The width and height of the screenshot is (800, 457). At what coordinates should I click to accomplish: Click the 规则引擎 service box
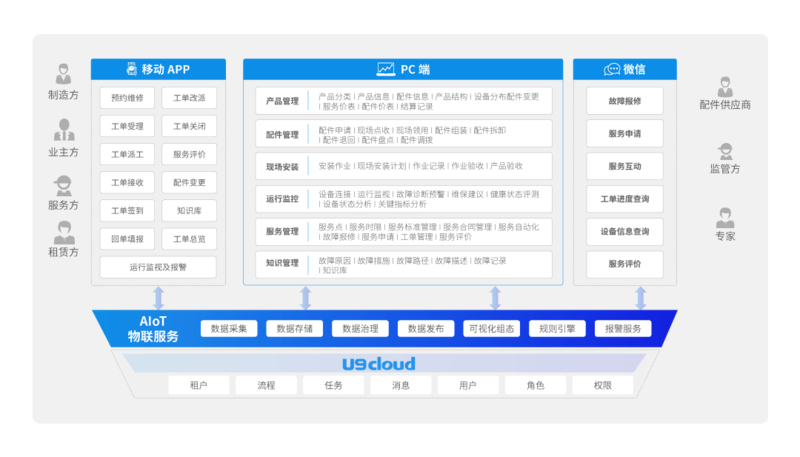(x=557, y=328)
